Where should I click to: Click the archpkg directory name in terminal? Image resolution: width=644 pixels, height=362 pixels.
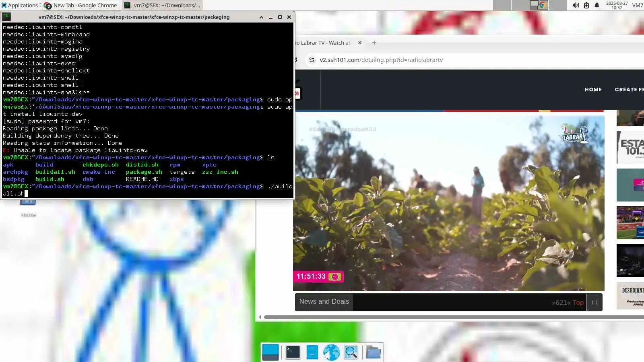[15, 172]
